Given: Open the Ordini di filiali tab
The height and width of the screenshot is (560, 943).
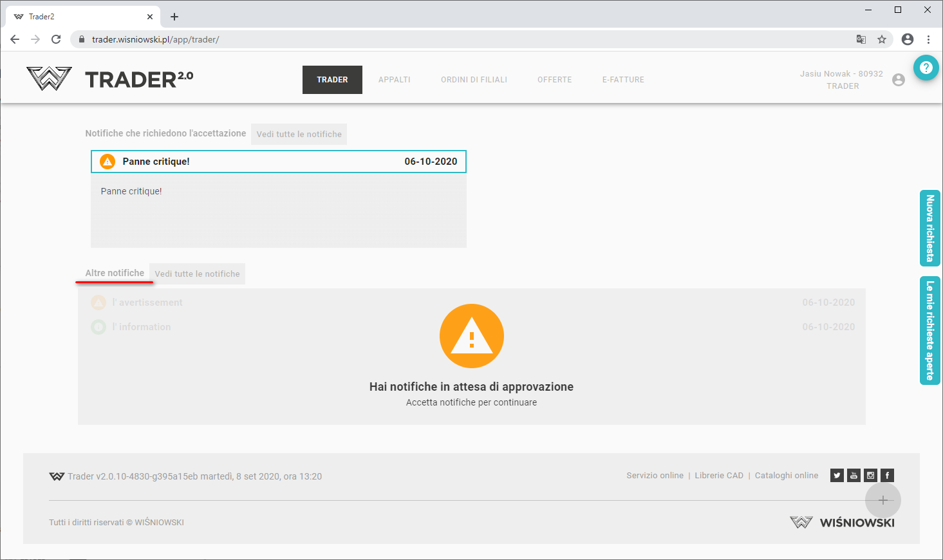Looking at the screenshot, I should [x=474, y=80].
